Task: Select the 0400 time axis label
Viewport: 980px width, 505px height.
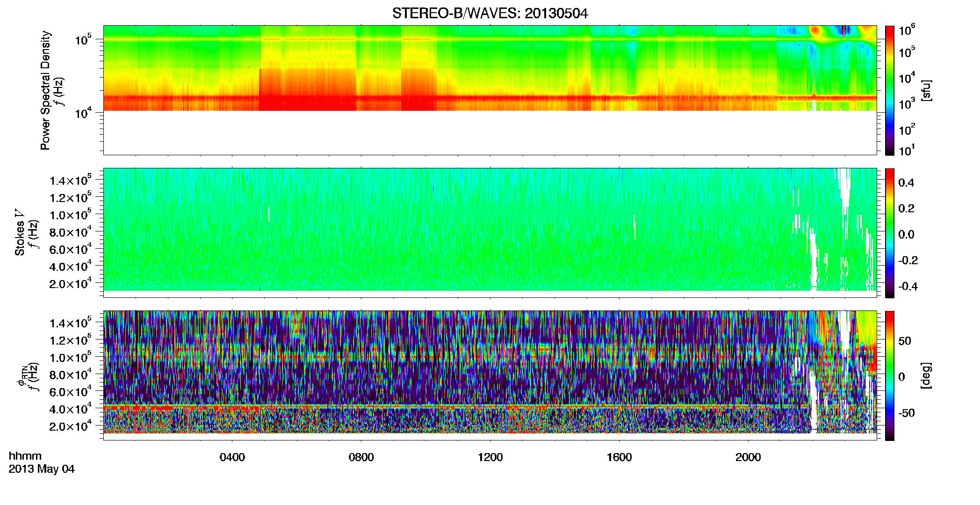Action: (x=232, y=457)
